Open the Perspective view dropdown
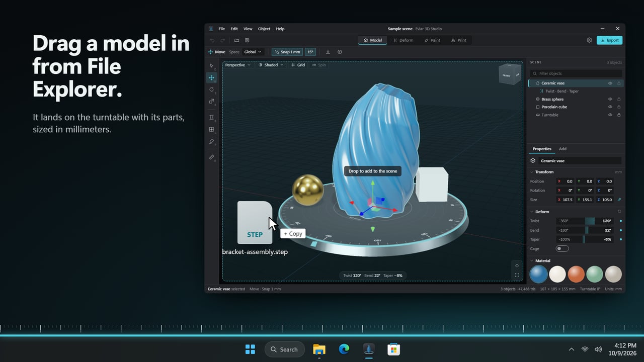This screenshot has height=362, width=644. click(x=237, y=65)
